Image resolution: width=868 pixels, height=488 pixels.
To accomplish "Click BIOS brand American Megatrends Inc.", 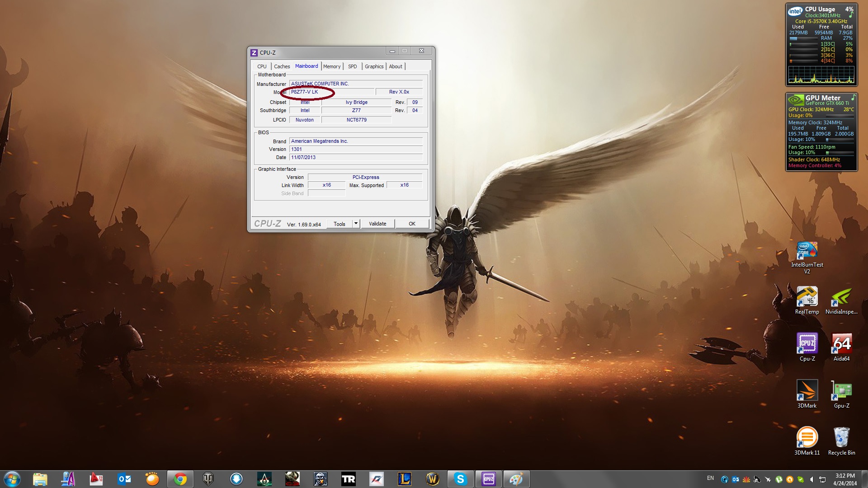I will click(356, 141).
